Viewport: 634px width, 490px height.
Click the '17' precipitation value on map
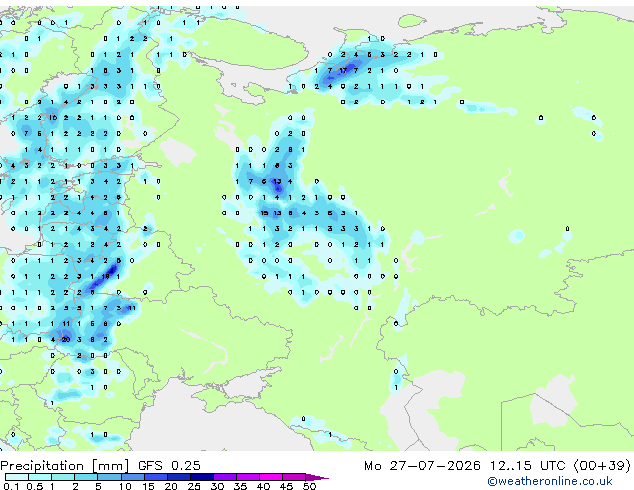point(343,70)
